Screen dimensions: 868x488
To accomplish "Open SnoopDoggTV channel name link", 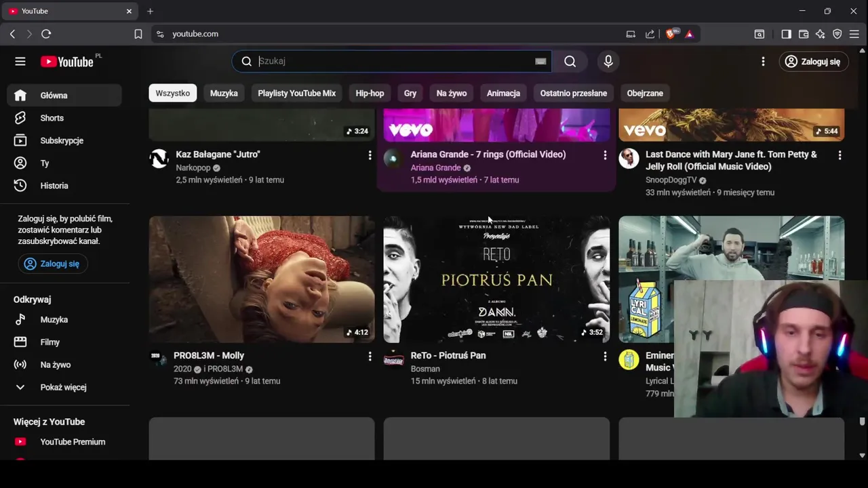I will tap(671, 180).
